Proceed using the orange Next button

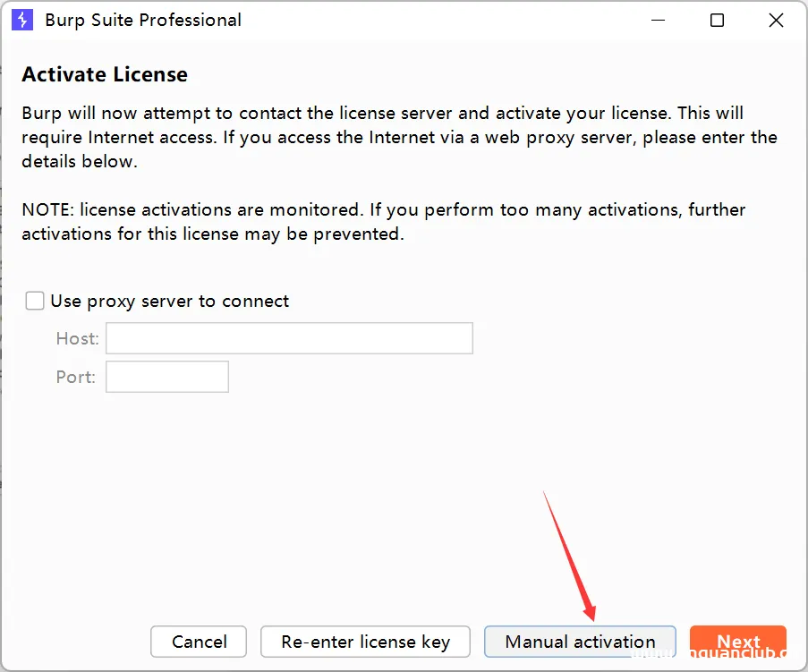click(738, 642)
